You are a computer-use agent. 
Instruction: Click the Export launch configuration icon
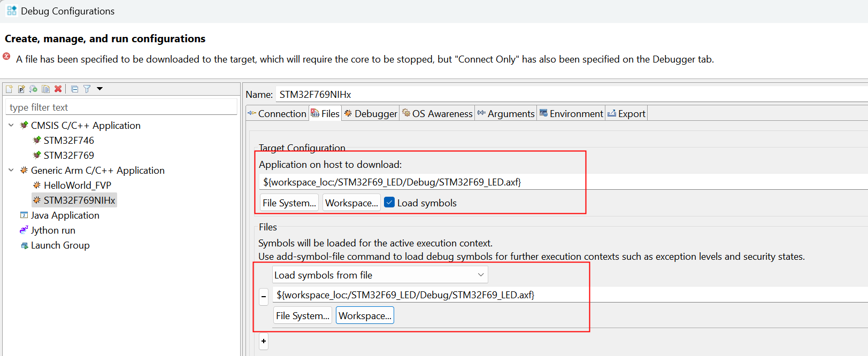tap(33, 89)
